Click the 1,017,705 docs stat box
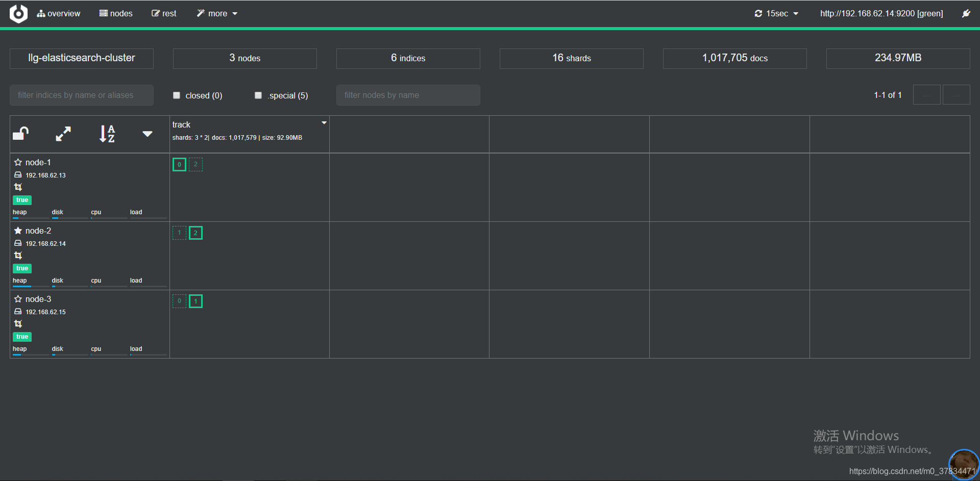Screen dimensions: 980x481 (735, 58)
